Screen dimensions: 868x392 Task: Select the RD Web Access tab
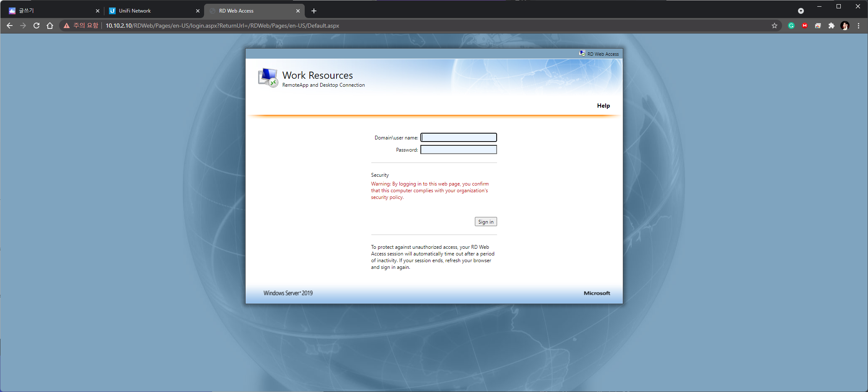coord(254,11)
